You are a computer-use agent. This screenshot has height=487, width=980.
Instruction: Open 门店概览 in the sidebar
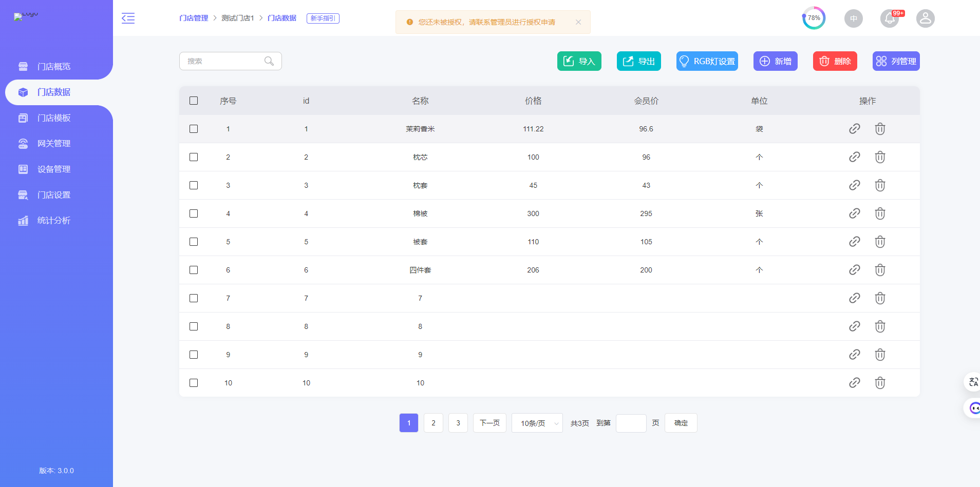(54, 67)
